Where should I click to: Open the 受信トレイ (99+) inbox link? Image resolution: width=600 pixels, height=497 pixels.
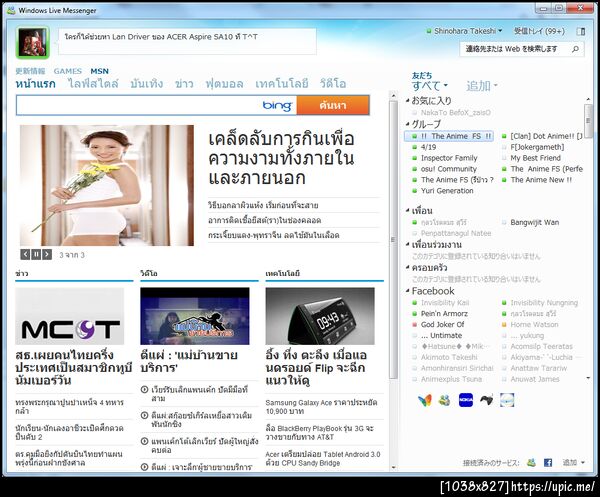coord(539,31)
